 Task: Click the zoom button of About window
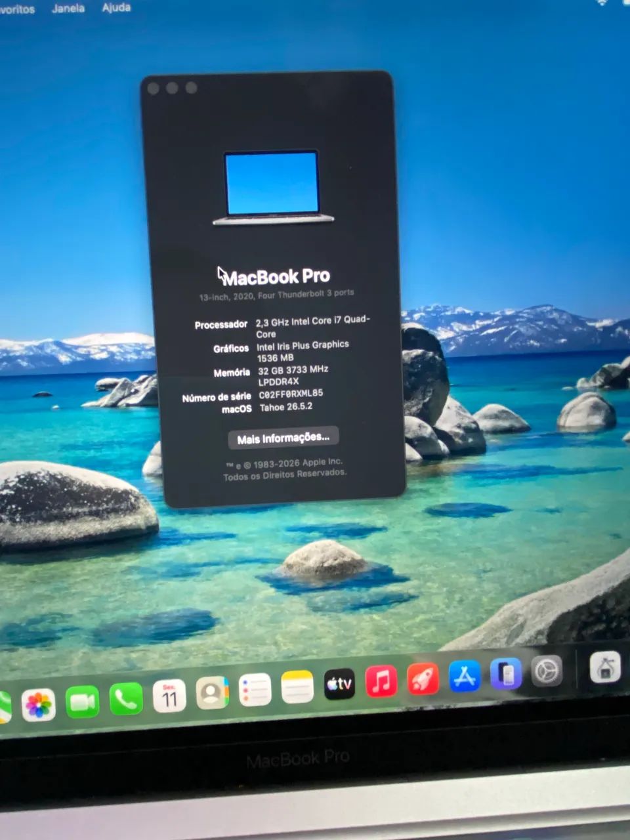[x=191, y=87]
